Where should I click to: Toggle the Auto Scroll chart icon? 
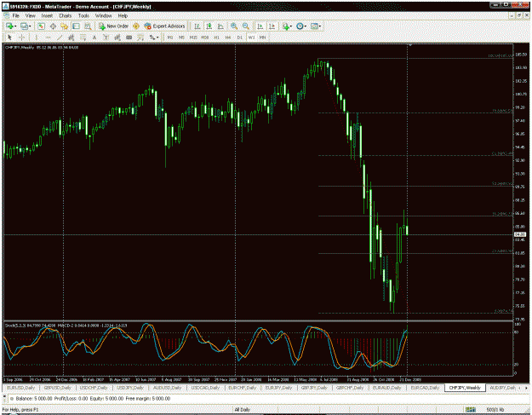click(x=260, y=26)
